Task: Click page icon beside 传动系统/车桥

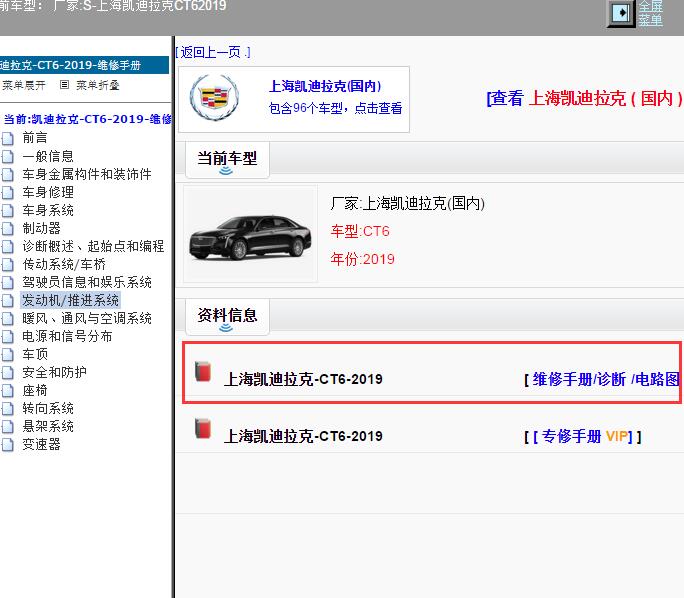Action: point(7,265)
